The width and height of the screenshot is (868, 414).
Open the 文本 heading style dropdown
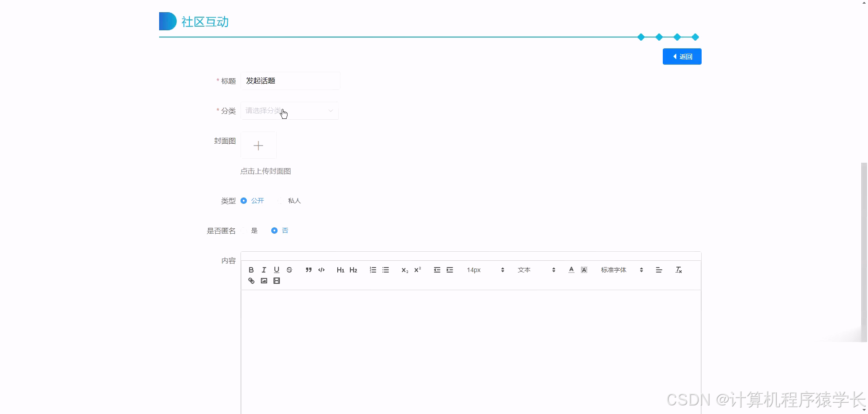coord(536,270)
